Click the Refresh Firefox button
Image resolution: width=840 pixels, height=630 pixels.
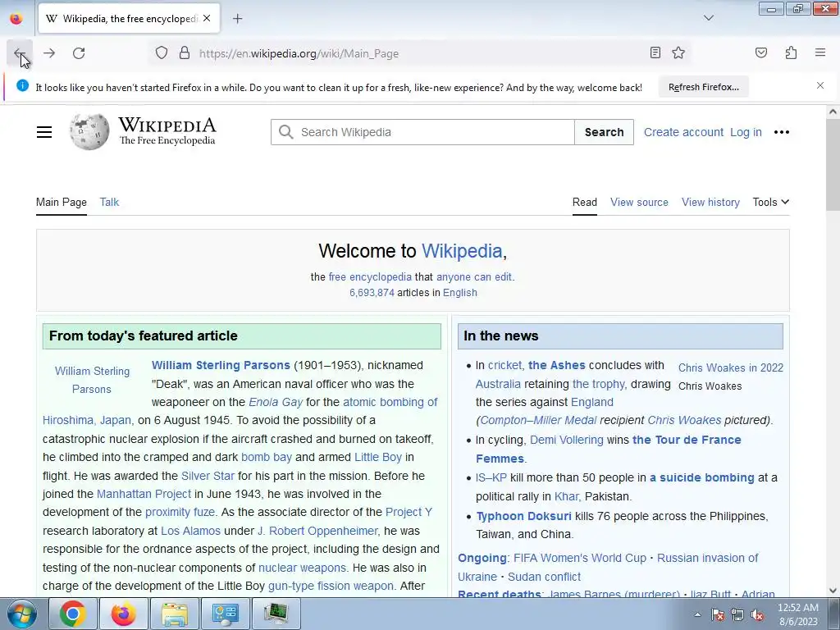(703, 87)
